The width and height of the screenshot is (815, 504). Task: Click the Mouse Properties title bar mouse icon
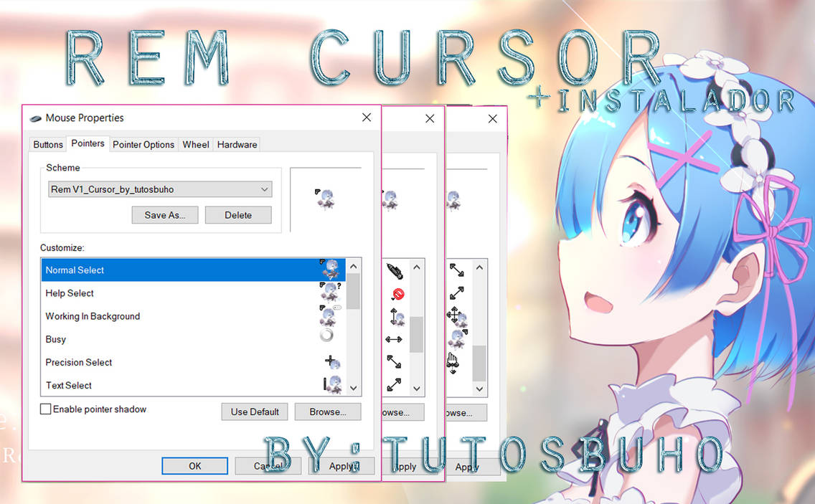coord(35,118)
